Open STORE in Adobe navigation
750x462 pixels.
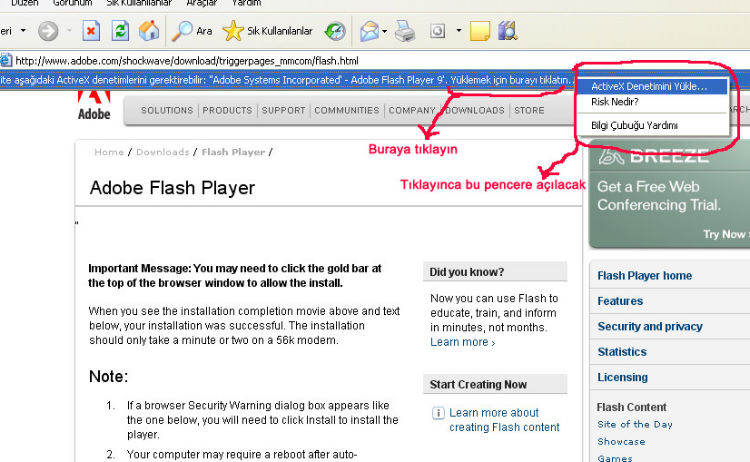529,110
